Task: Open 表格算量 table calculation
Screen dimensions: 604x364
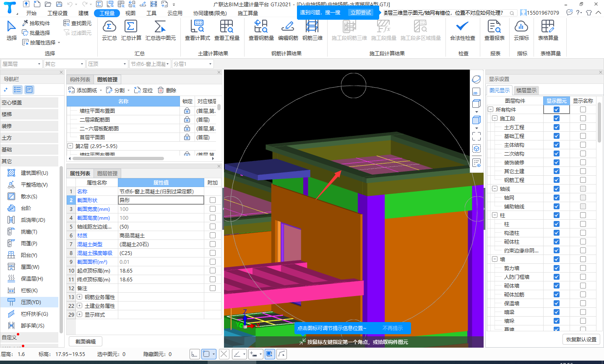Action: [x=548, y=30]
